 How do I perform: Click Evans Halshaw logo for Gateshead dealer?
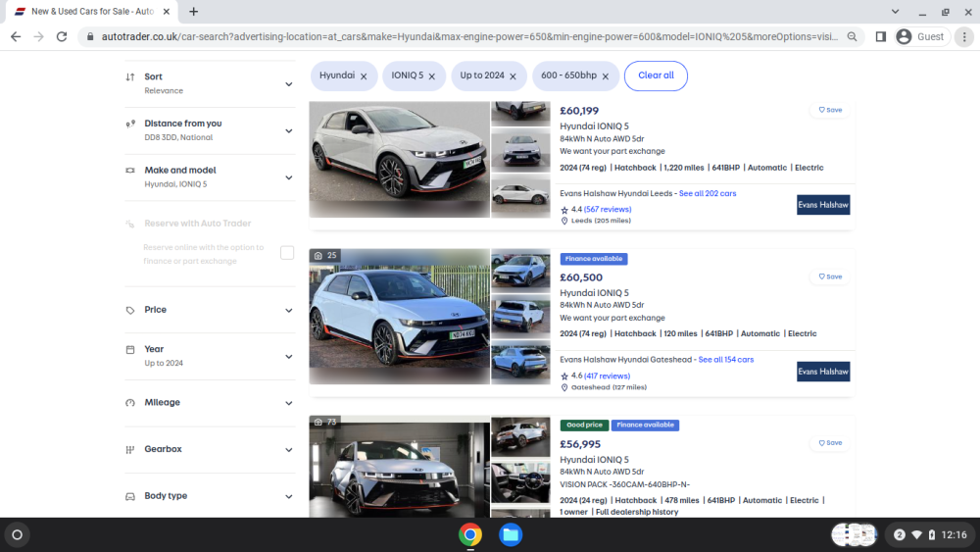tap(823, 372)
